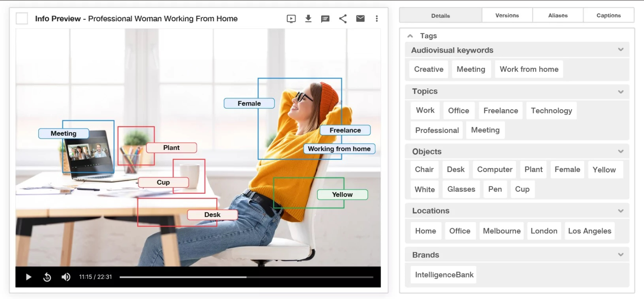Collapse the Audiovisual keywords chevron

(621, 50)
